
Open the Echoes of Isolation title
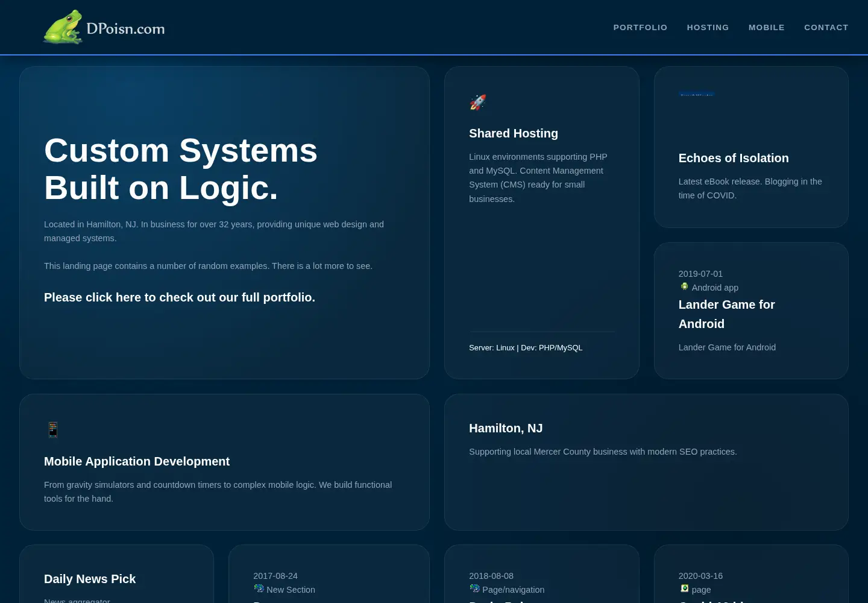(x=734, y=158)
